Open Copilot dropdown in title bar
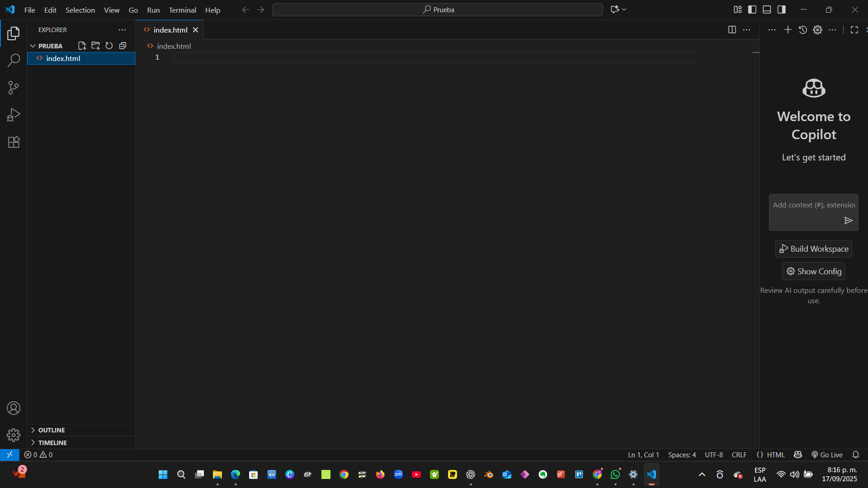 point(624,9)
